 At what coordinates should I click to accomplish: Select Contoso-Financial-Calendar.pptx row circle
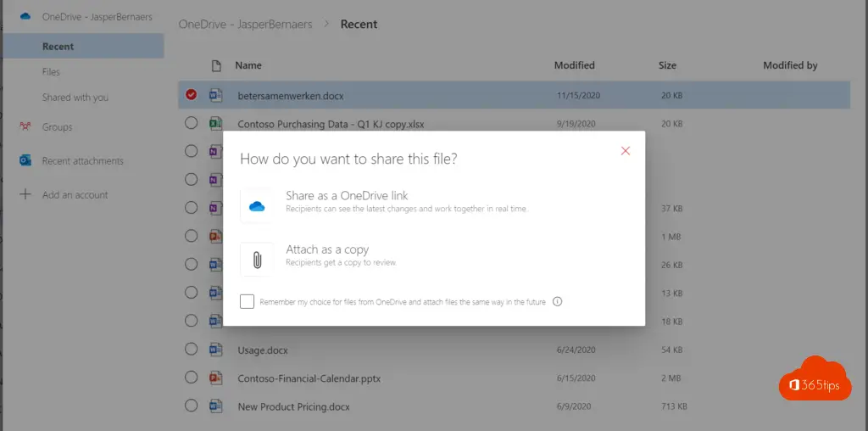click(x=191, y=378)
